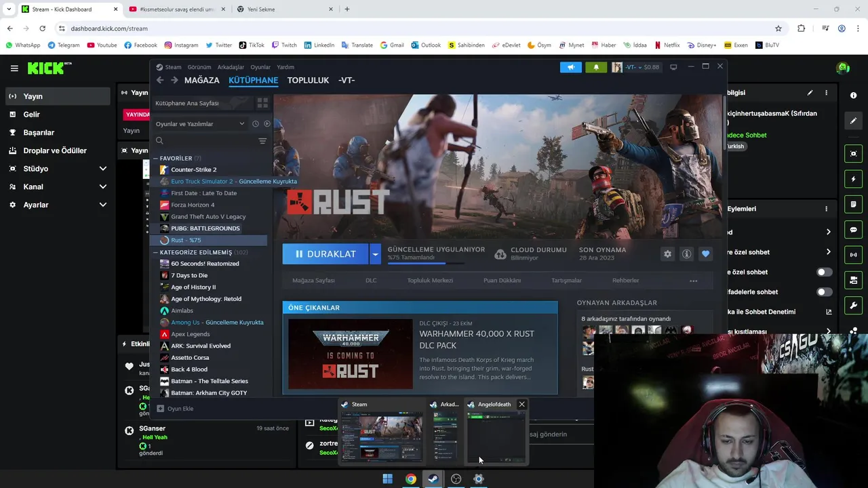Open Droplar ve Ödüller in Kick sidebar

(x=58, y=150)
